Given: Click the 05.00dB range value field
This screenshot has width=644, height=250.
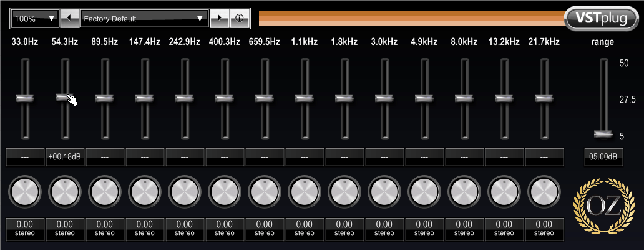Looking at the screenshot, I should pos(603,157).
